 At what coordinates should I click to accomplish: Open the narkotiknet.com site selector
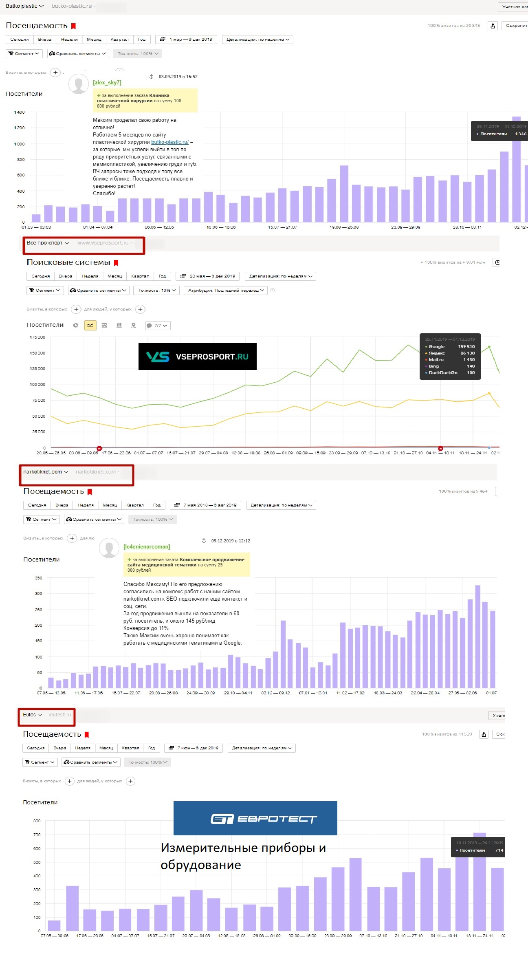[x=46, y=472]
